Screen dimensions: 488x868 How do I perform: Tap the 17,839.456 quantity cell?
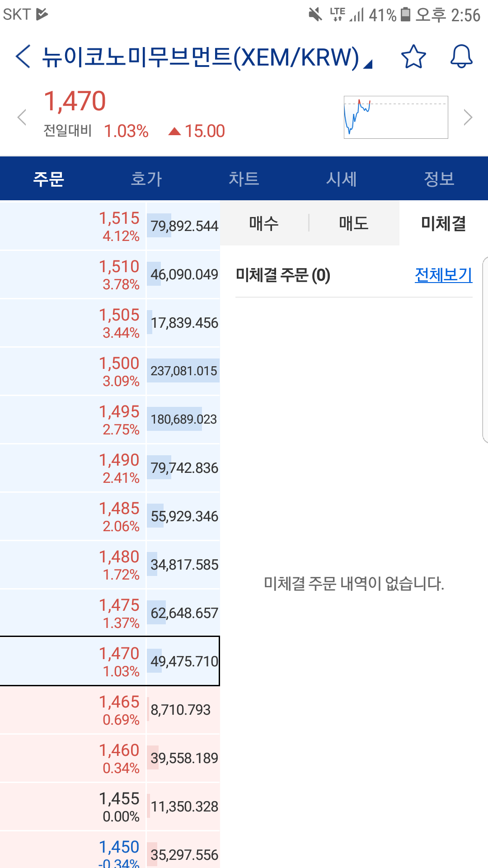(x=183, y=322)
